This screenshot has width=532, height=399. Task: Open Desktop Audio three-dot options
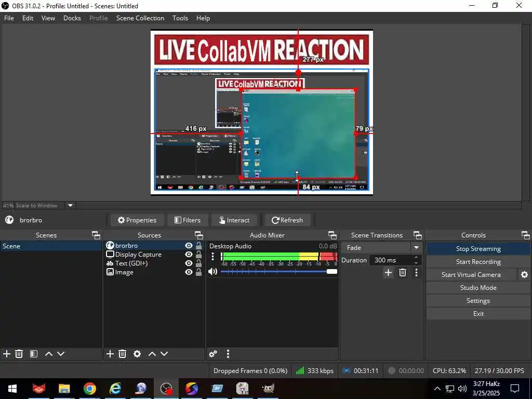212,257
